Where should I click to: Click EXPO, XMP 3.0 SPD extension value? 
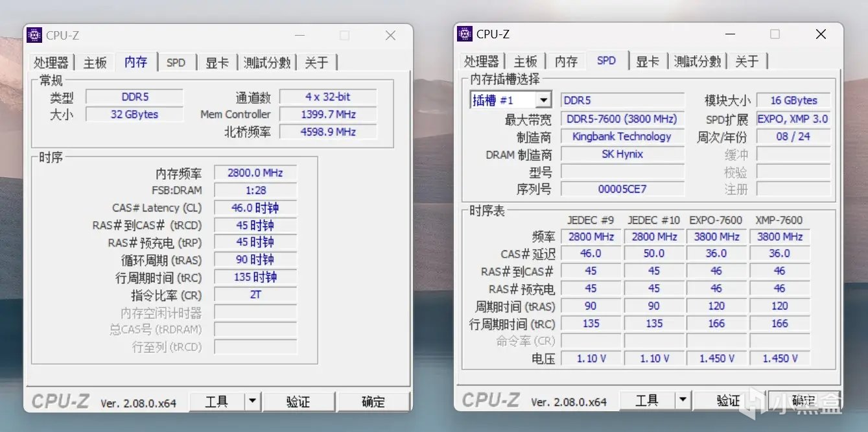(793, 119)
